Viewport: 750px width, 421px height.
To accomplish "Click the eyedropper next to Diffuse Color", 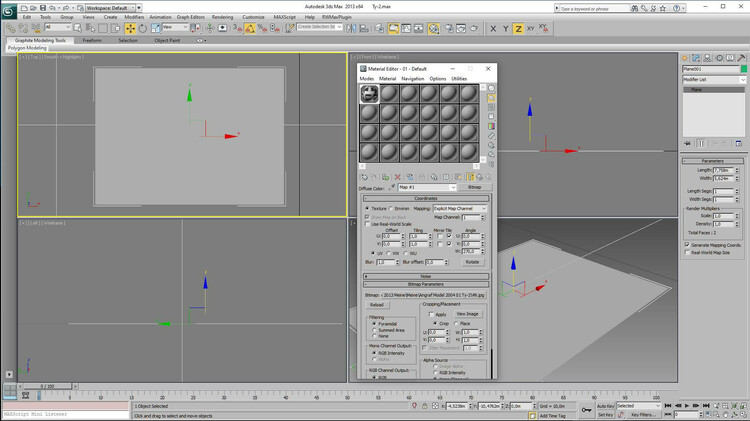I will [393, 187].
